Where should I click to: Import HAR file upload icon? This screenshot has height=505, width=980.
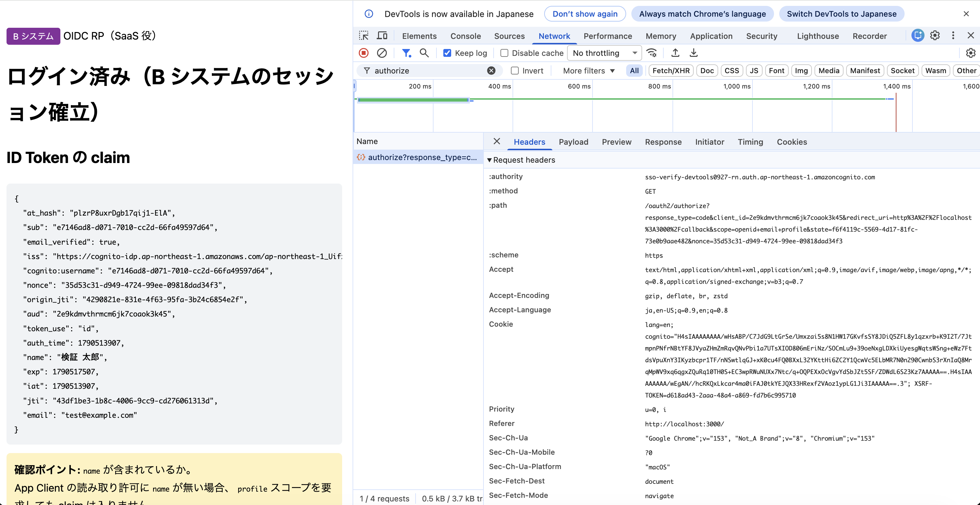tap(675, 53)
